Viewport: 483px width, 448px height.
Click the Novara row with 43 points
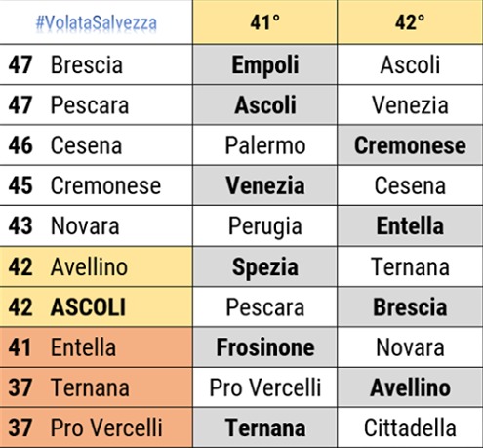pyautogui.click(x=96, y=225)
